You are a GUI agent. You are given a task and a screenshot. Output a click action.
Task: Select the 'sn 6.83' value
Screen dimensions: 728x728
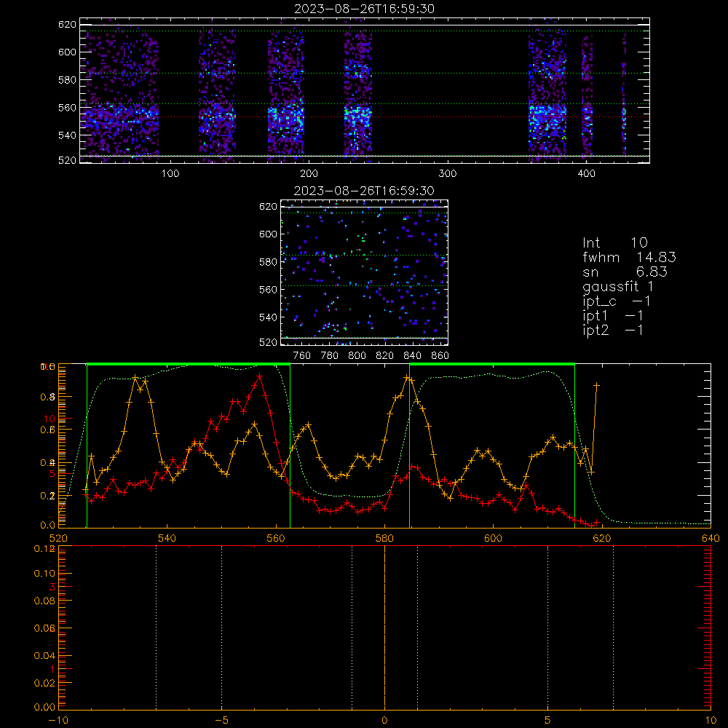click(x=625, y=272)
